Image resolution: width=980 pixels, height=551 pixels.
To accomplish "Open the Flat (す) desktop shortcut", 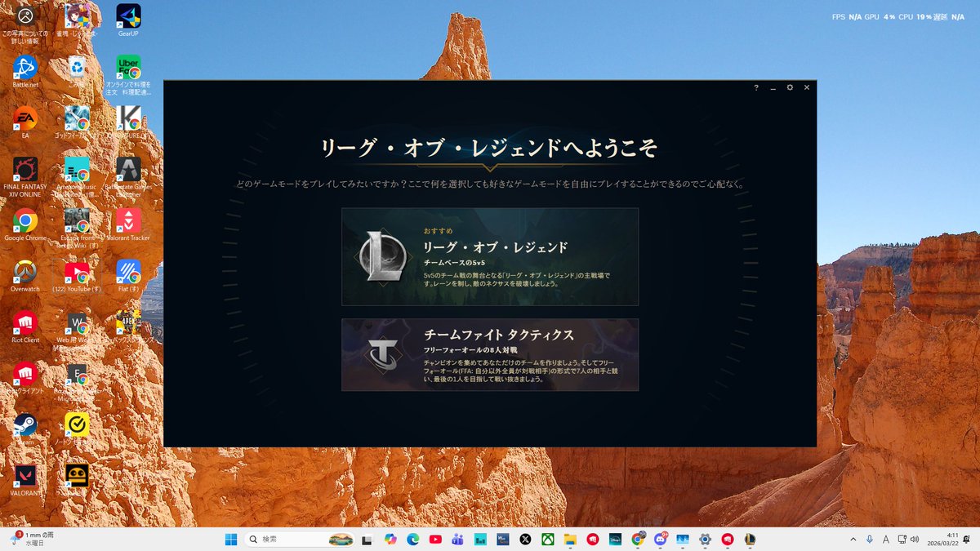I will click(x=128, y=277).
